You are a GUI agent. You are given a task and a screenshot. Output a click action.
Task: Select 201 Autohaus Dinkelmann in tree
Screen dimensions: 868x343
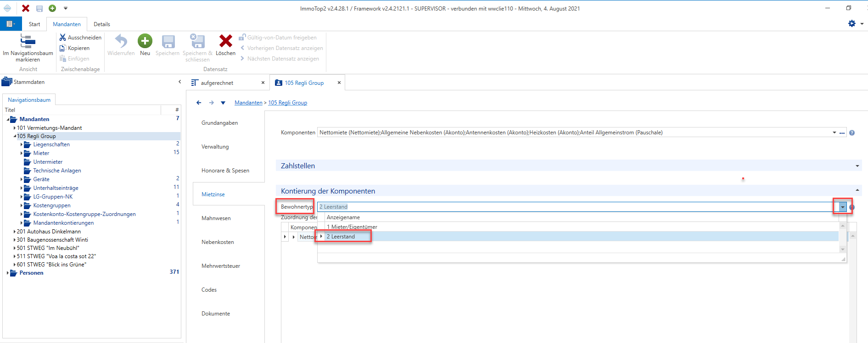pyautogui.click(x=49, y=232)
